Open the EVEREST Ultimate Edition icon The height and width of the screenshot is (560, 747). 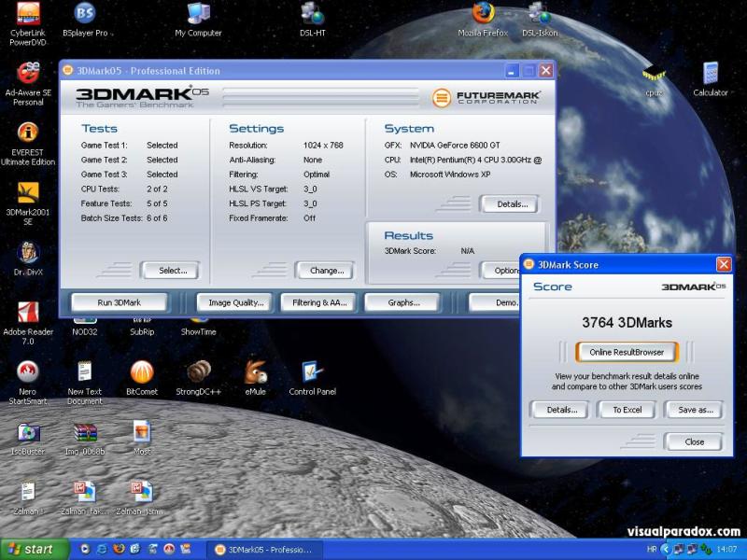(x=28, y=133)
